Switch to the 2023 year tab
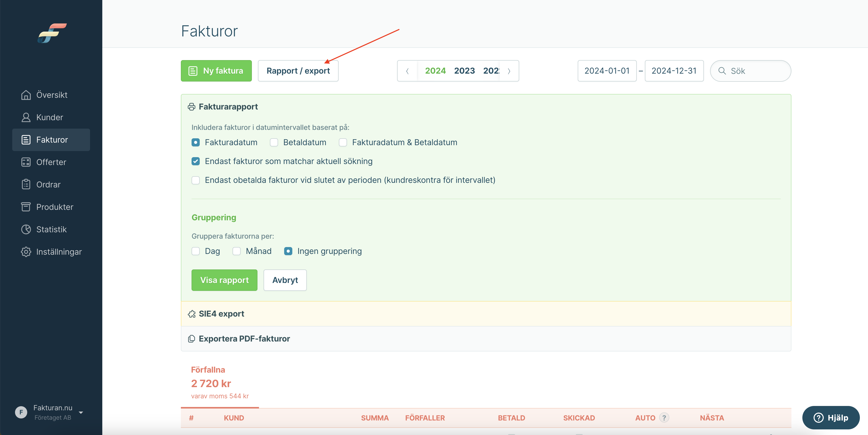 (x=464, y=71)
